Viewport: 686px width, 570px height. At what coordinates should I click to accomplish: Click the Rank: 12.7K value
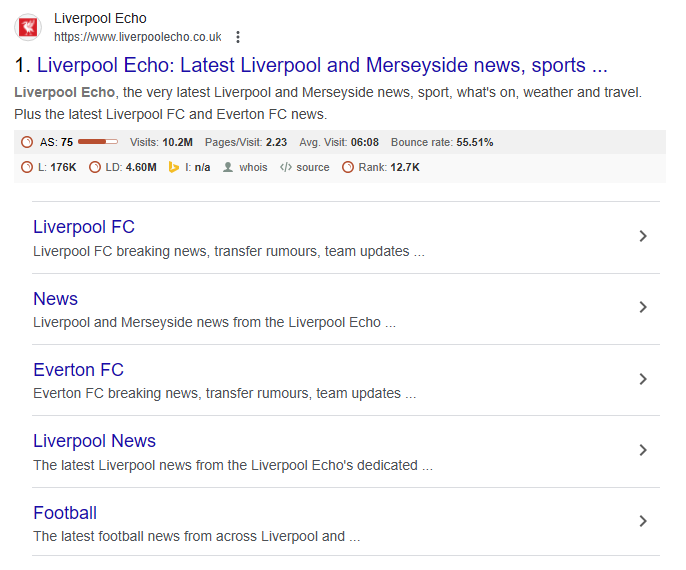click(x=389, y=167)
